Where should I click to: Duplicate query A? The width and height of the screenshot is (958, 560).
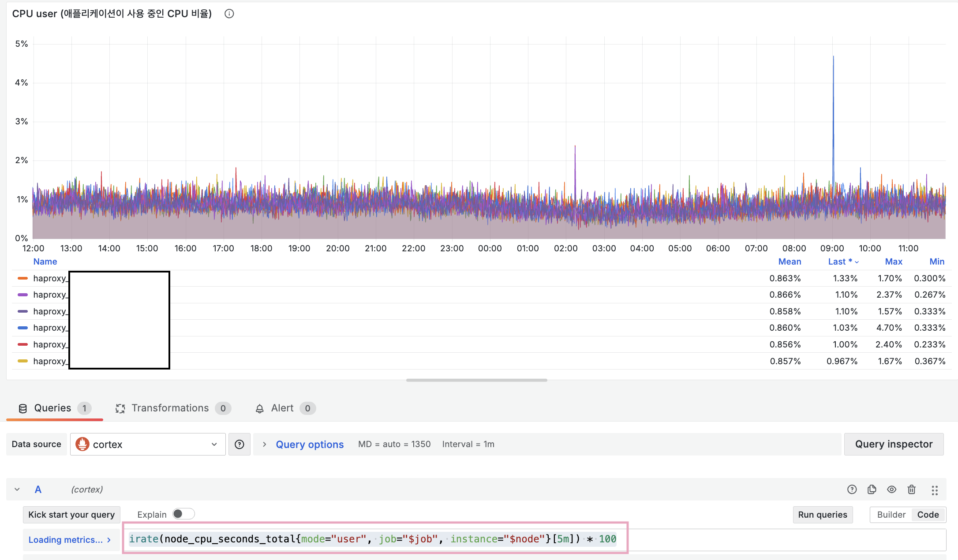click(x=872, y=489)
